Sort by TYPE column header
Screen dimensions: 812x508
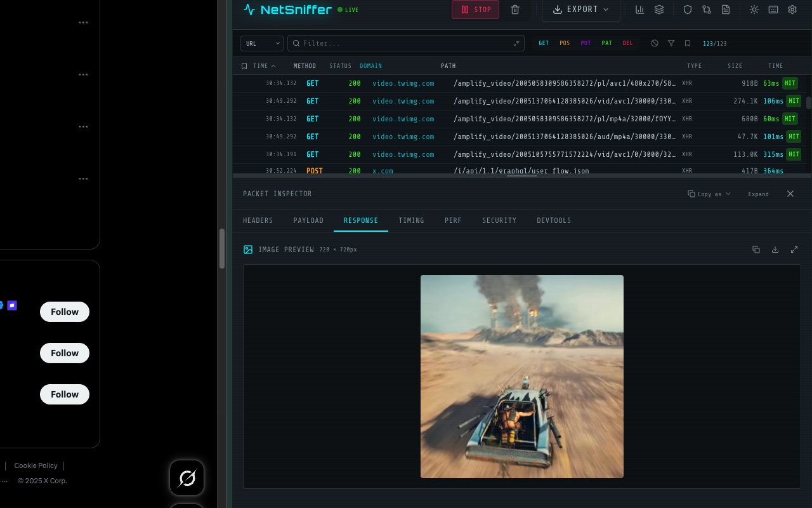click(x=694, y=66)
